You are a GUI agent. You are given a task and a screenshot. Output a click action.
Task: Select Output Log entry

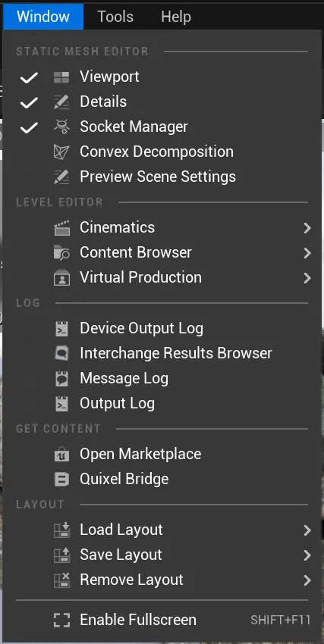tap(162, 404)
